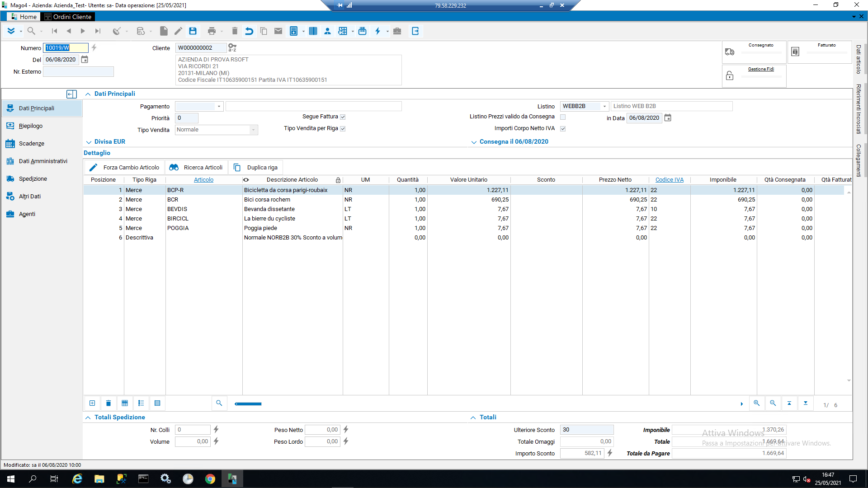
Task: Toggle Importi Corpo Netto IVA checkbox
Action: point(563,129)
